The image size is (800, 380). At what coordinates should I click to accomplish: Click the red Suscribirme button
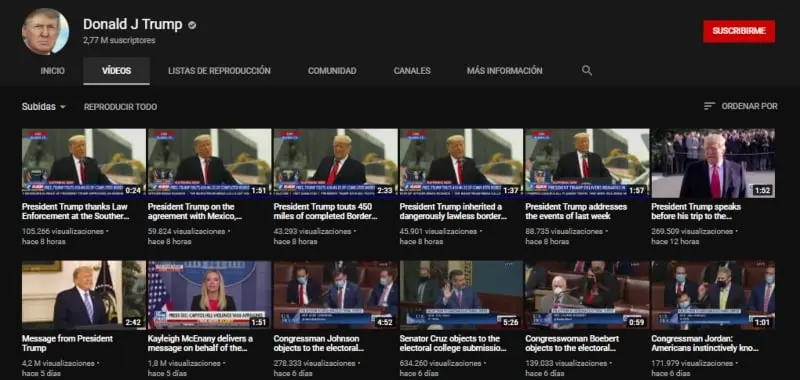(739, 31)
